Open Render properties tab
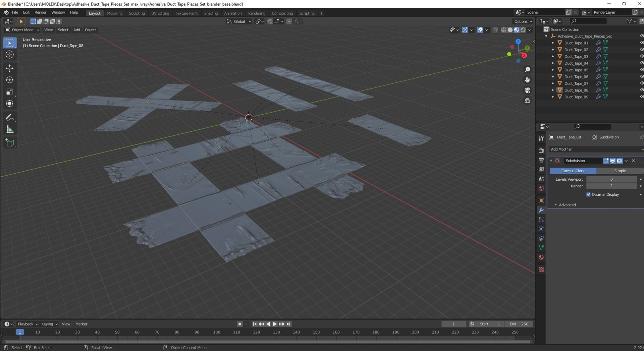This screenshot has height=351, width=644. tap(541, 151)
